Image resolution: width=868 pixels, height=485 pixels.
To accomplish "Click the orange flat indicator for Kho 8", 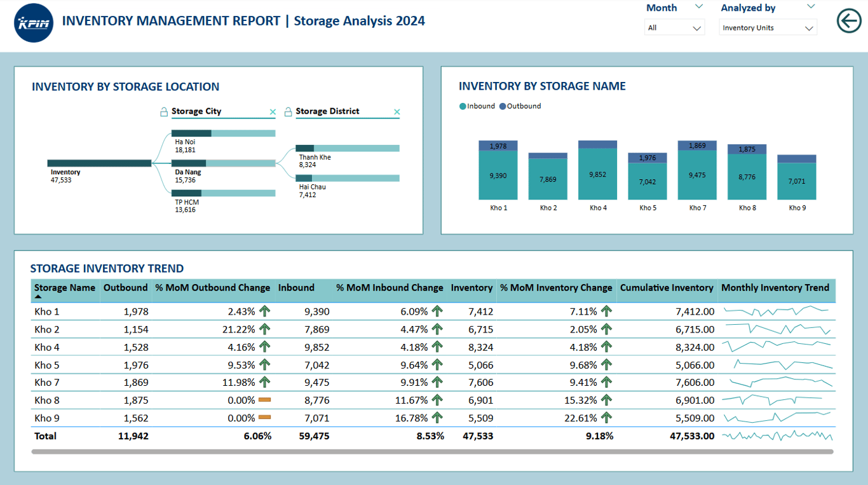I will point(265,400).
